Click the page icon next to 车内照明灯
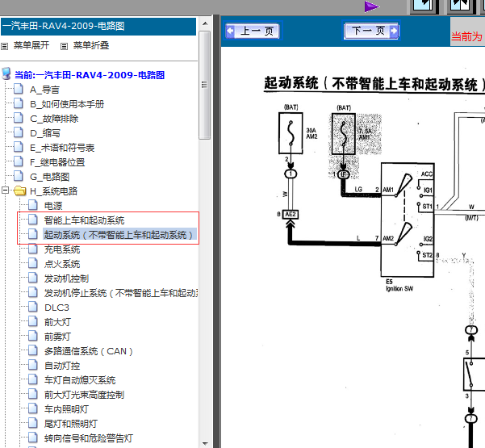The width and height of the screenshot is (485, 448). tap(33, 408)
